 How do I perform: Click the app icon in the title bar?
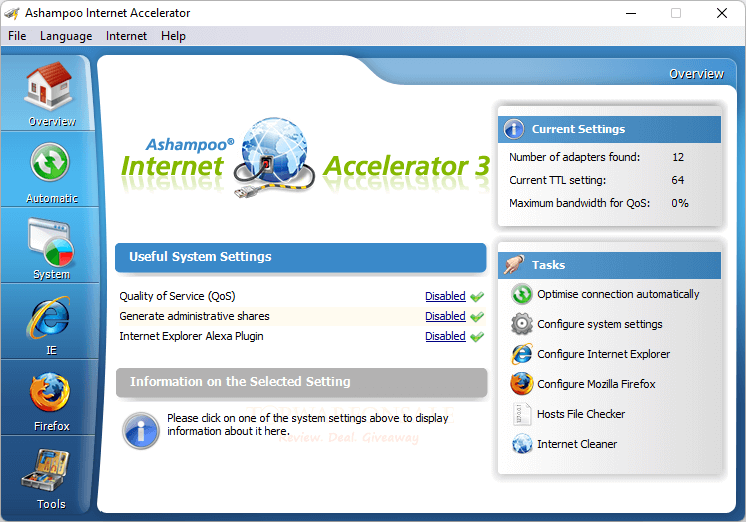(12, 13)
